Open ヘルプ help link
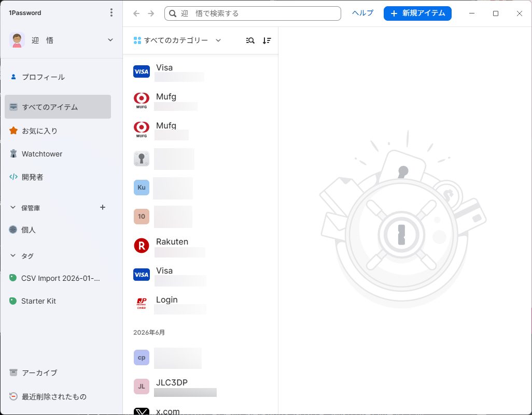This screenshot has width=532, height=415. 362,13
